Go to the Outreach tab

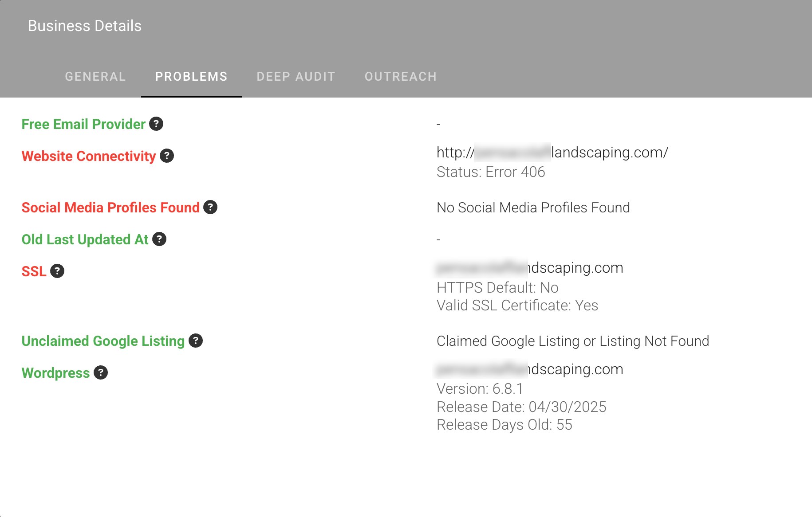click(401, 76)
